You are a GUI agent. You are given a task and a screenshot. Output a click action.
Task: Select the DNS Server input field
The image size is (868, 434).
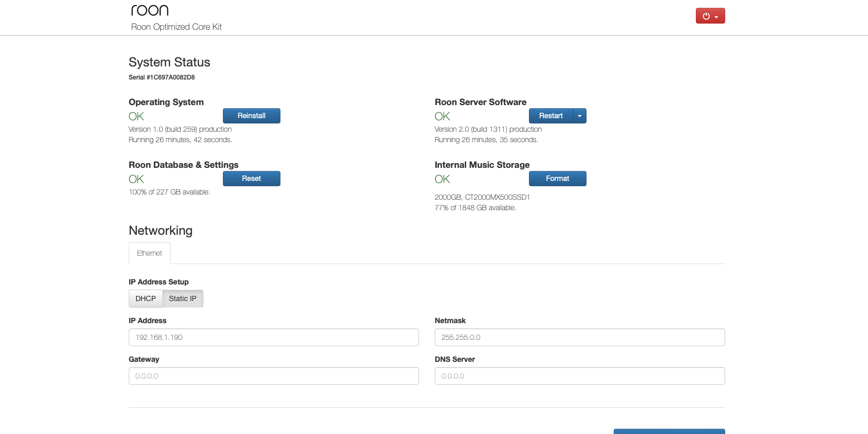coord(580,376)
